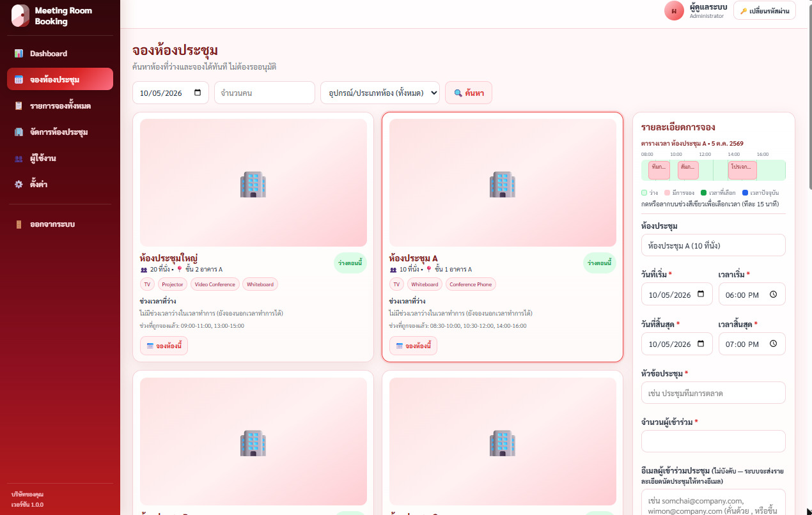Click the Video Conference tag
812x515 pixels.
pos(215,284)
